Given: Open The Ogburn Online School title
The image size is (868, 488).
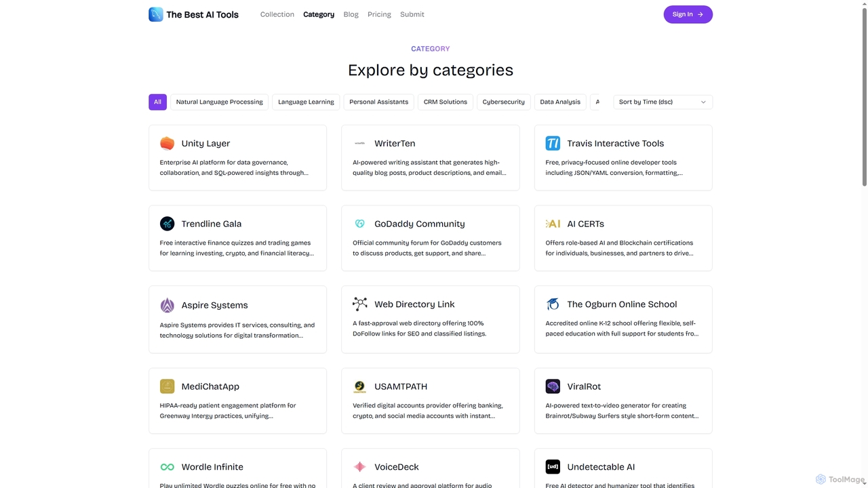Looking at the screenshot, I should click(622, 304).
